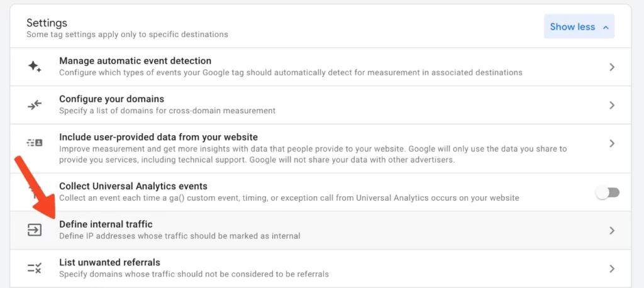The image size is (644, 288).
Task: Open Manage automatic event detection
Action: pos(320,67)
